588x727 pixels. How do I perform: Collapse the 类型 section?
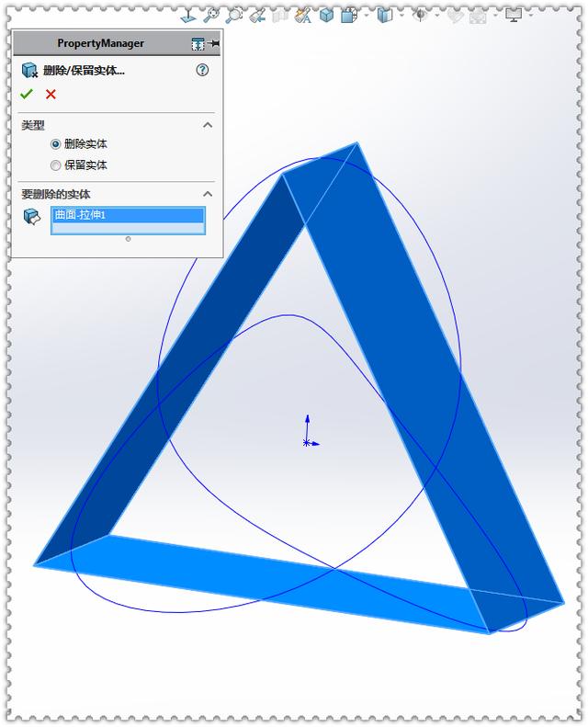208,125
